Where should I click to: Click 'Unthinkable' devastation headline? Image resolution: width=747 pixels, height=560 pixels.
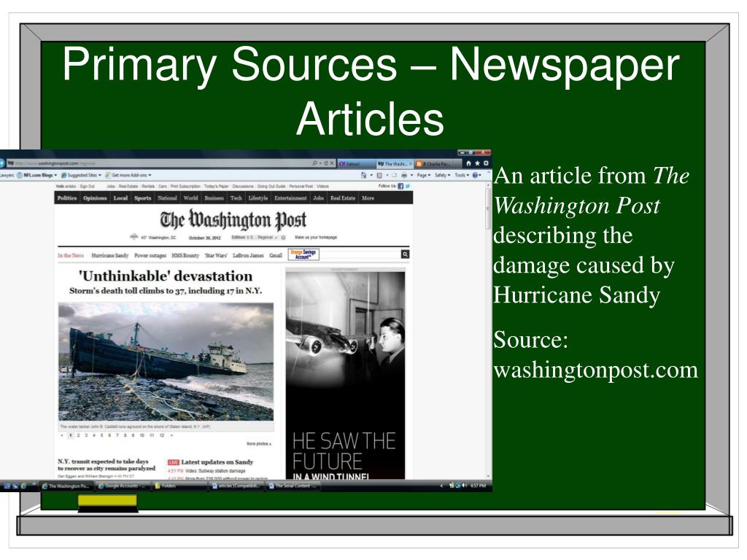click(166, 276)
